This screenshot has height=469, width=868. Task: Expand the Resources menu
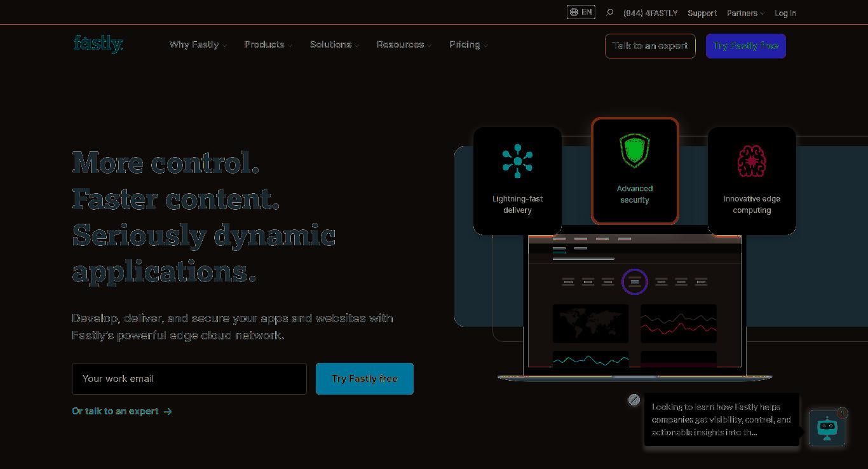404,44
